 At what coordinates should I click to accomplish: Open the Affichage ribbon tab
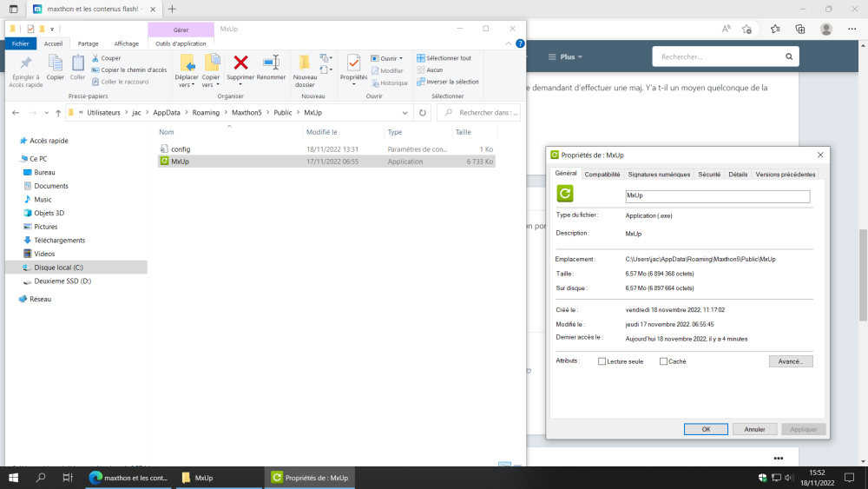tap(126, 43)
